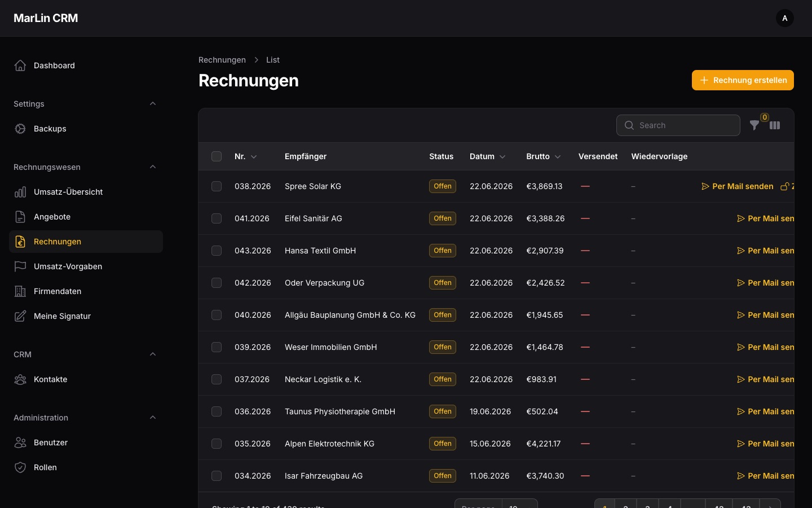Select all rows with header checkbox
812x508 pixels.
217,156
